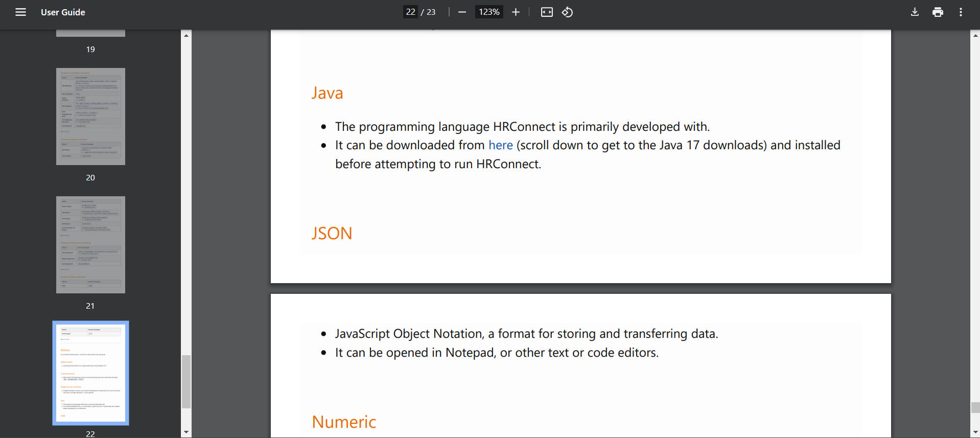Edit the current page number field
Image resolution: width=980 pixels, height=438 pixels.
point(410,12)
